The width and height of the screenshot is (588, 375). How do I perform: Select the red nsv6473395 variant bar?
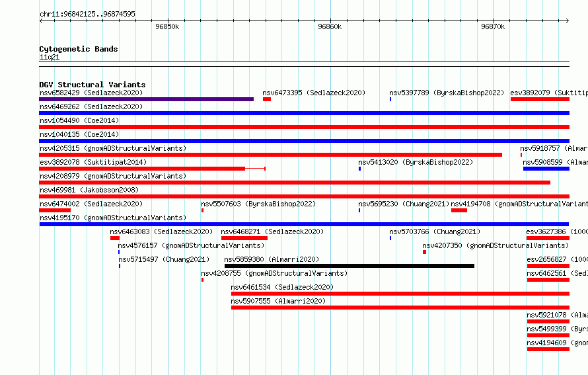tap(267, 99)
